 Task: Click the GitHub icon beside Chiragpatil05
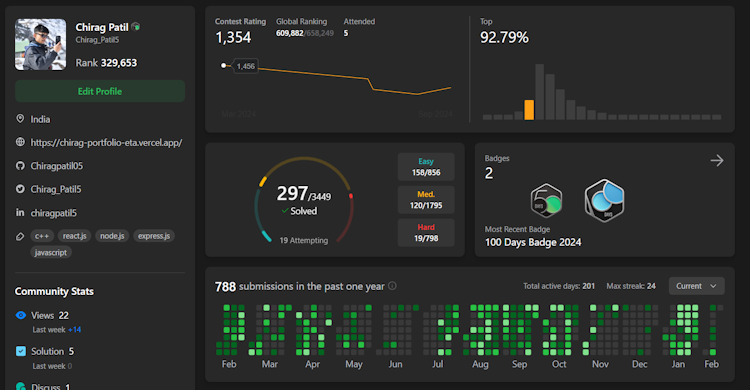[20, 166]
